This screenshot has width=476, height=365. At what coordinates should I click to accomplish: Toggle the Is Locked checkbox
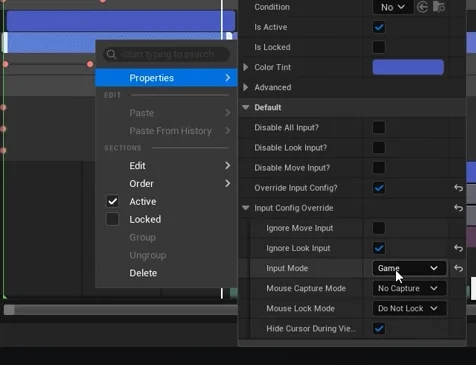[379, 47]
